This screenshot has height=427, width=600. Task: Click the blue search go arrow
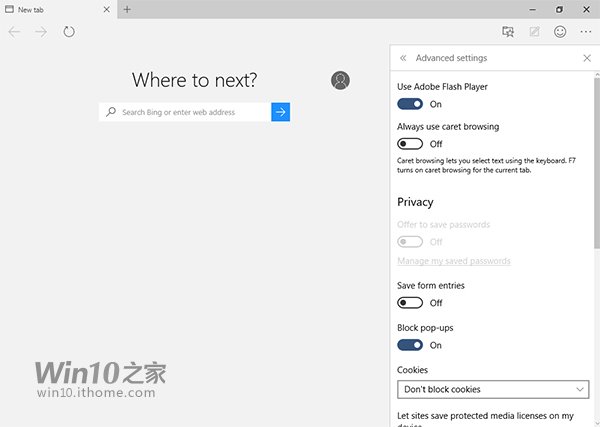[x=281, y=112]
